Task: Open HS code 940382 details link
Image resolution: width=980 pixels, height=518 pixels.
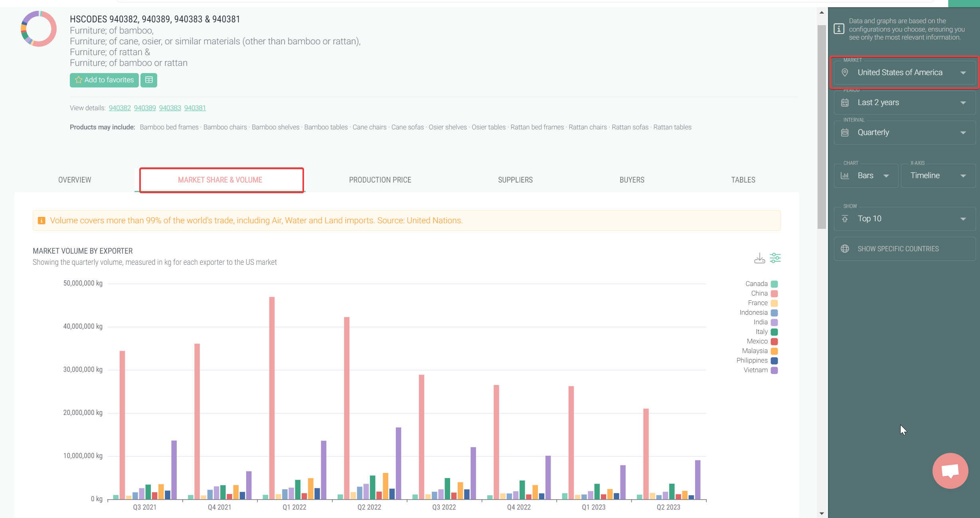Action: [120, 108]
